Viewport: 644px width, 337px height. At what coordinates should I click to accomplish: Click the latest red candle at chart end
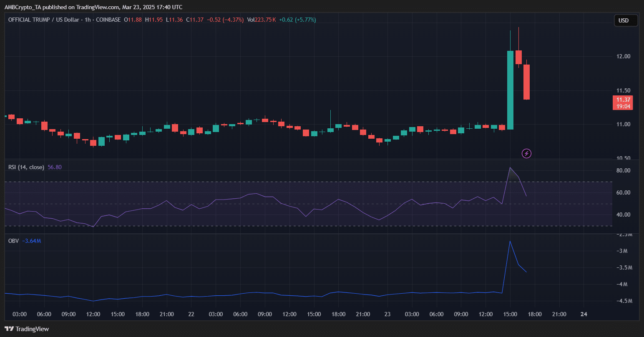[x=526, y=82]
